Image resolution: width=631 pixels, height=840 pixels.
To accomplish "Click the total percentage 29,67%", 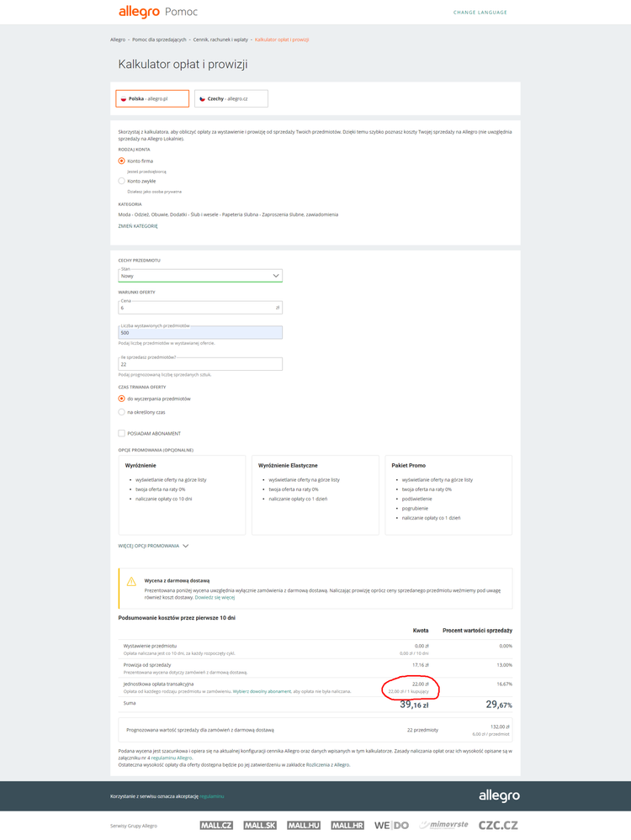I will pyautogui.click(x=499, y=705).
